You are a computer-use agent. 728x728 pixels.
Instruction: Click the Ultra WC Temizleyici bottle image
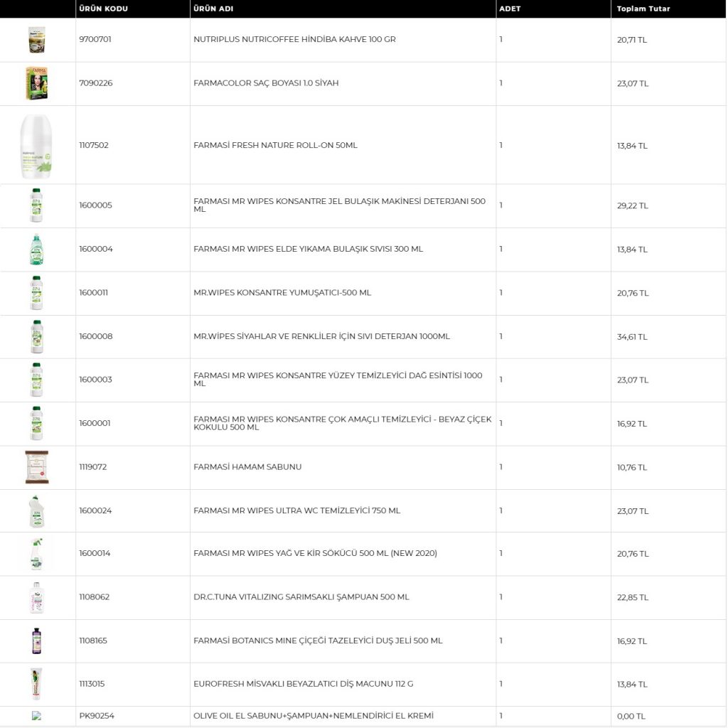point(37,511)
